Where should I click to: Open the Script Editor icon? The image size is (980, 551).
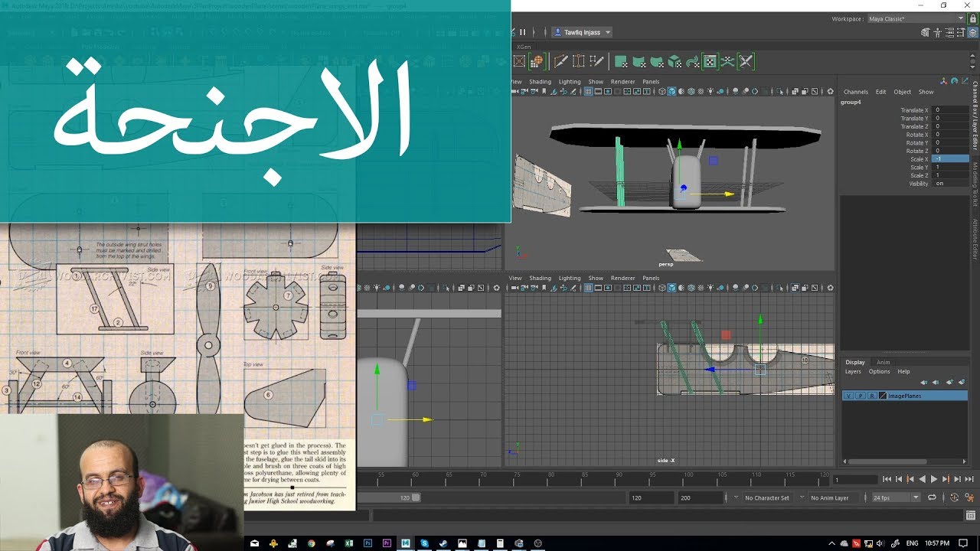pos(971,515)
